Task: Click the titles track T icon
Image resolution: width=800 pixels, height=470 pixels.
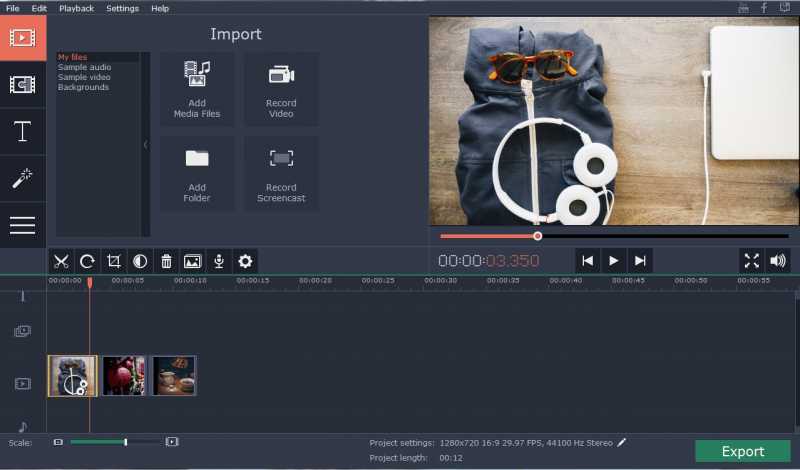Action: coord(22,296)
